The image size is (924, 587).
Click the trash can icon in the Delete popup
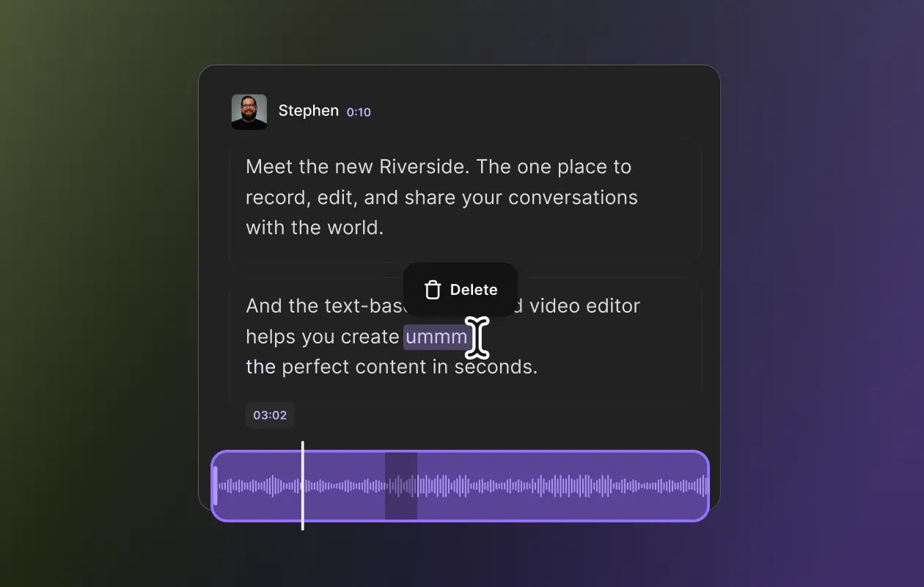433,290
